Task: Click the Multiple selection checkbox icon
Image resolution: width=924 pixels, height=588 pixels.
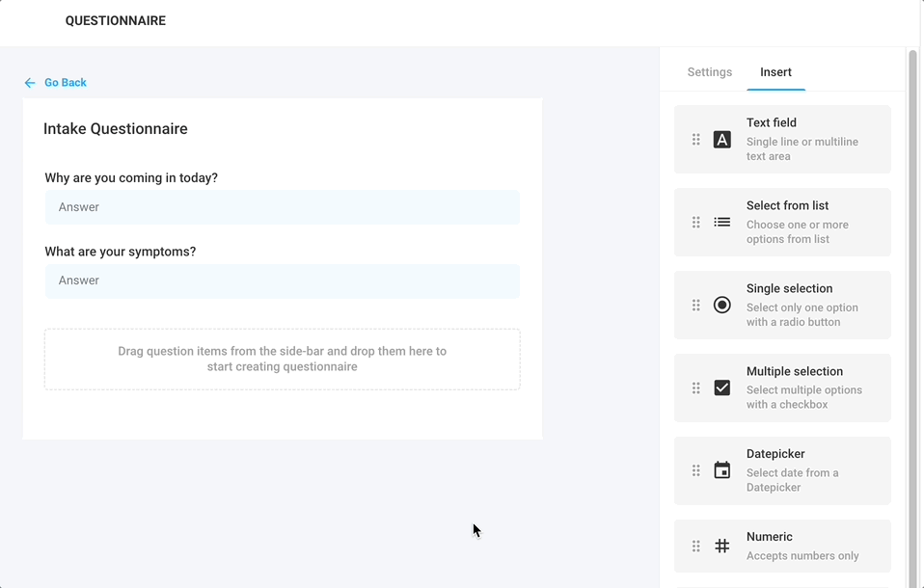Action: pos(721,388)
